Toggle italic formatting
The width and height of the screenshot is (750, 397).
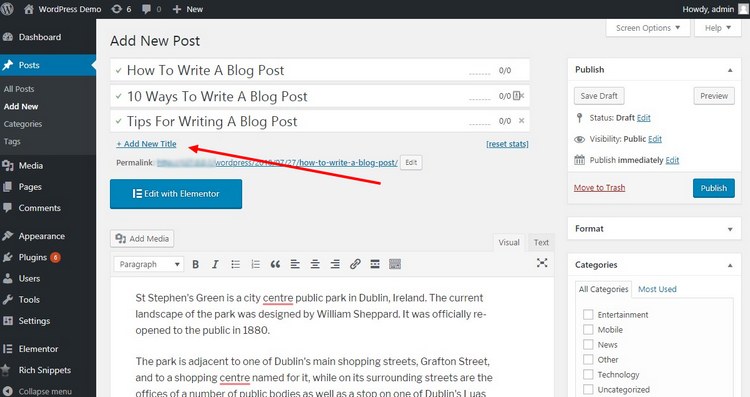tap(215, 264)
